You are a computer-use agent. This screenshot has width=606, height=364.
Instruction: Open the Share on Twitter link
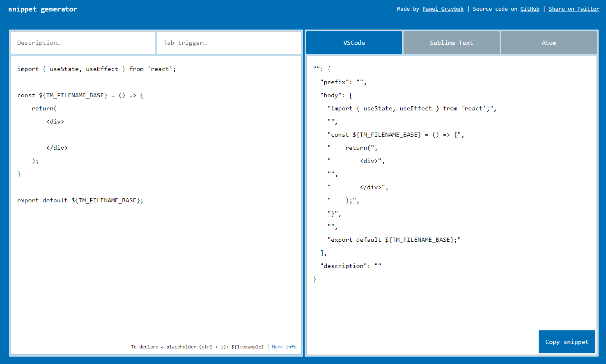pos(574,9)
